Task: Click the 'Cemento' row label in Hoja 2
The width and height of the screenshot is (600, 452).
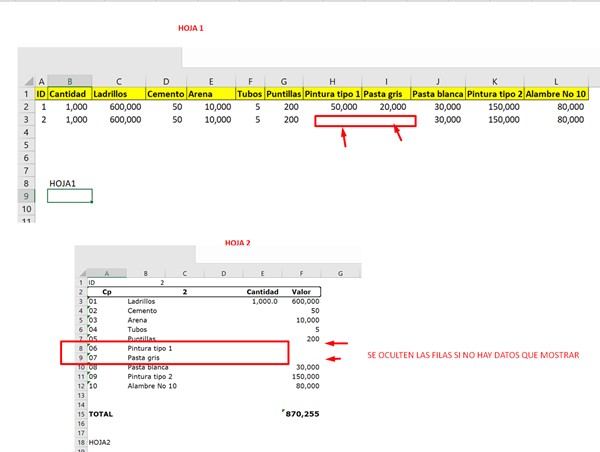Action: click(142, 311)
